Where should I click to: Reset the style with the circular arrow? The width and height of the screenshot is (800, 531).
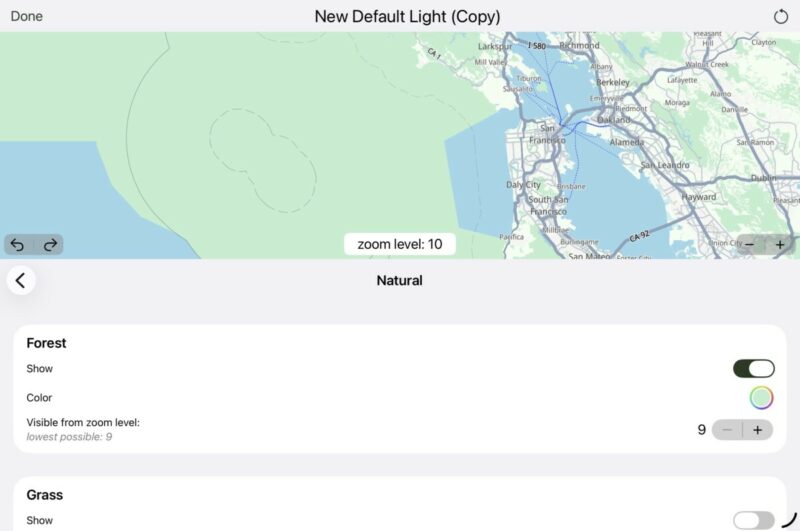point(781,16)
